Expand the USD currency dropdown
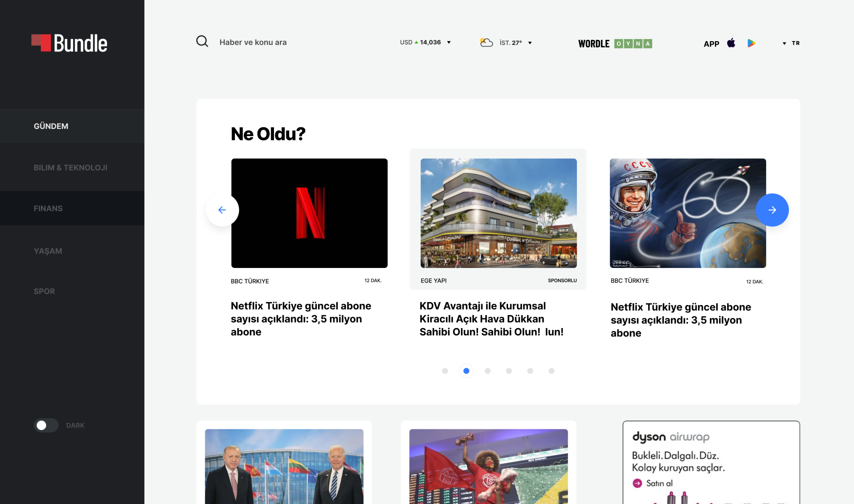This screenshot has width=854, height=504. (x=449, y=42)
